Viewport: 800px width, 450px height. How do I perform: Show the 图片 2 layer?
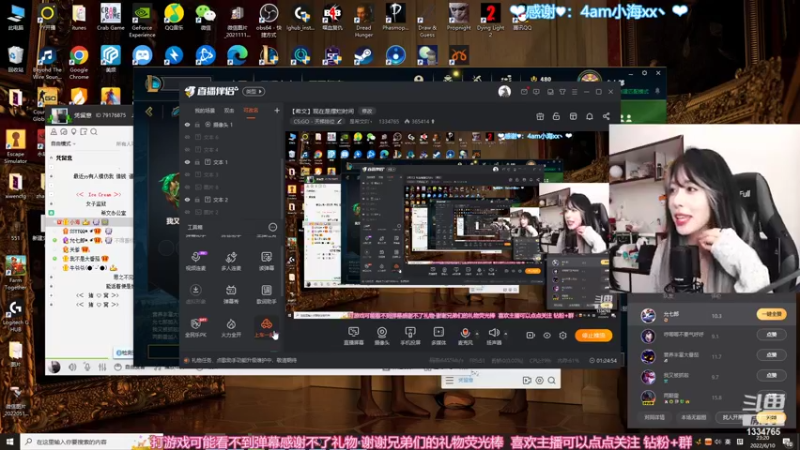pyautogui.click(x=187, y=212)
